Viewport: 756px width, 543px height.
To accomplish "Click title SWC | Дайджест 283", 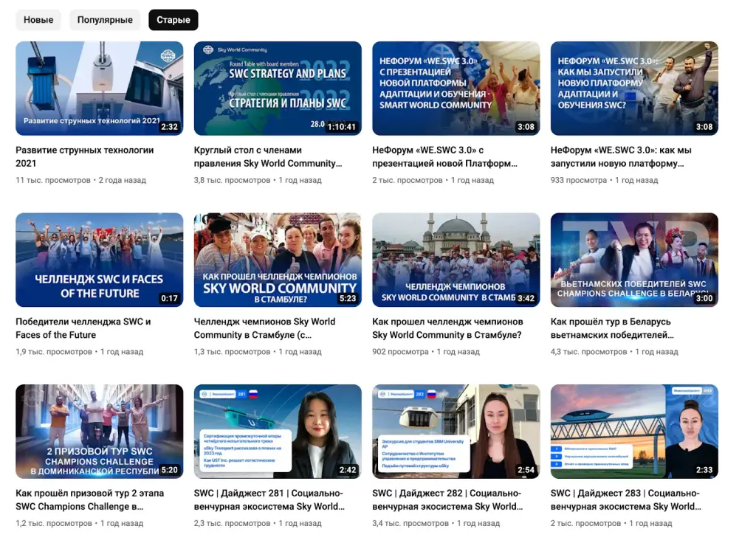I will (x=626, y=499).
